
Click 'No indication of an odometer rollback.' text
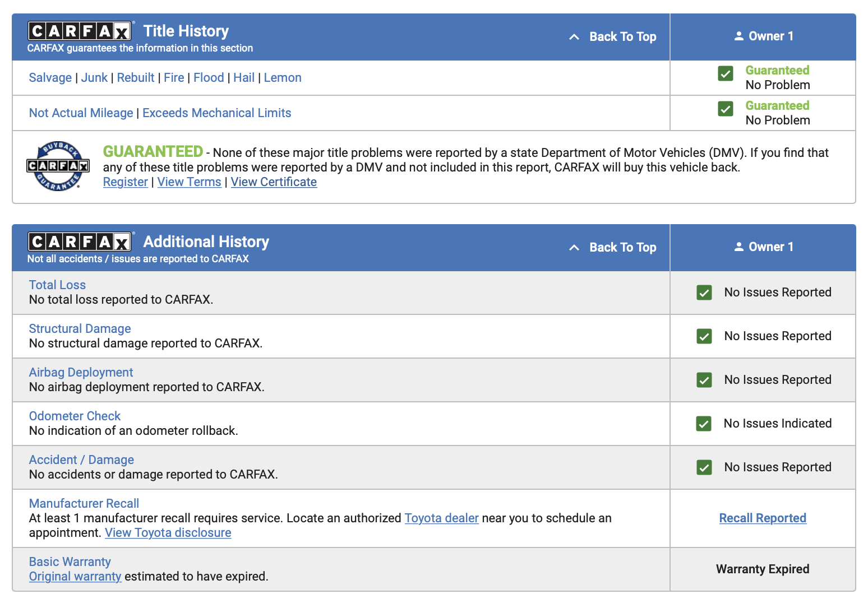click(x=133, y=431)
